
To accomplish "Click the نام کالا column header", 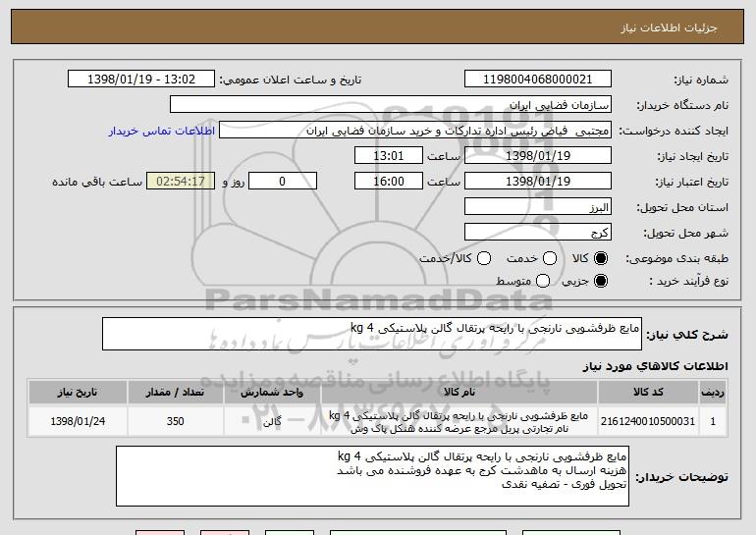I will [x=459, y=393].
